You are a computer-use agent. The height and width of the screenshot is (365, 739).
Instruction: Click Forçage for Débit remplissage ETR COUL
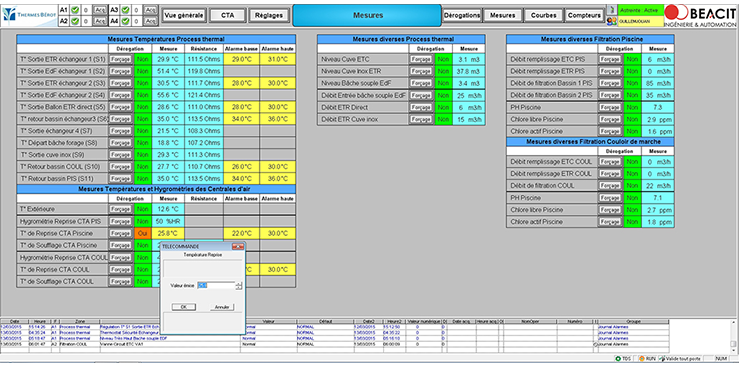pos(610,174)
